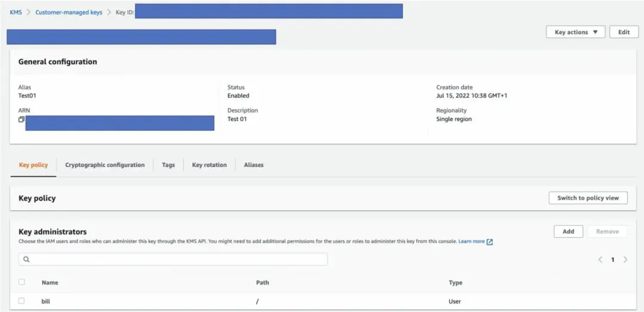Switch to the Aliases tab
The image size is (644, 312).
click(x=253, y=165)
